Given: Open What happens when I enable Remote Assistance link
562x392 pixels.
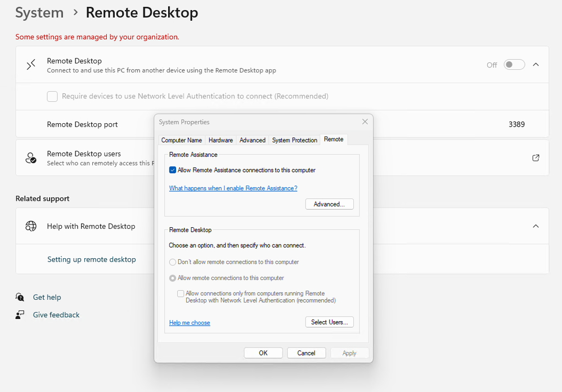Looking at the screenshot, I should pos(233,188).
